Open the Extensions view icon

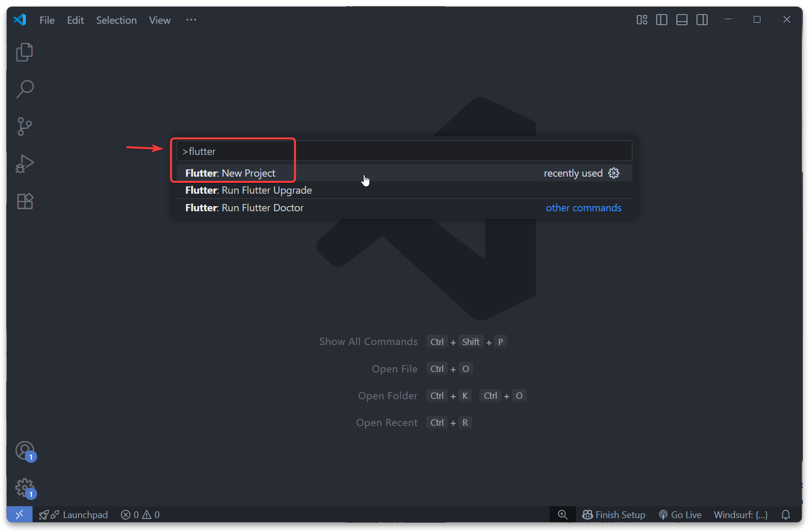click(x=24, y=201)
